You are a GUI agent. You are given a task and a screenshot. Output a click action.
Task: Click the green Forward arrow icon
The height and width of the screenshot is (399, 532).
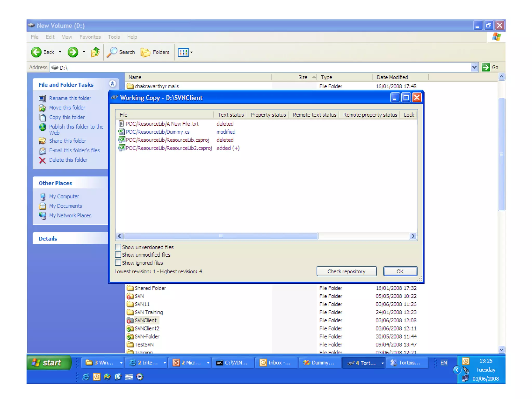[x=73, y=52]
